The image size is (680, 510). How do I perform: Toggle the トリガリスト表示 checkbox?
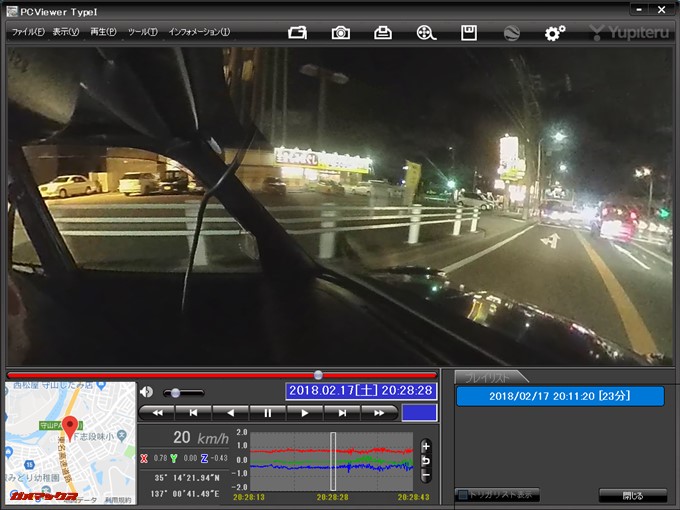click(x=462, y=495)
